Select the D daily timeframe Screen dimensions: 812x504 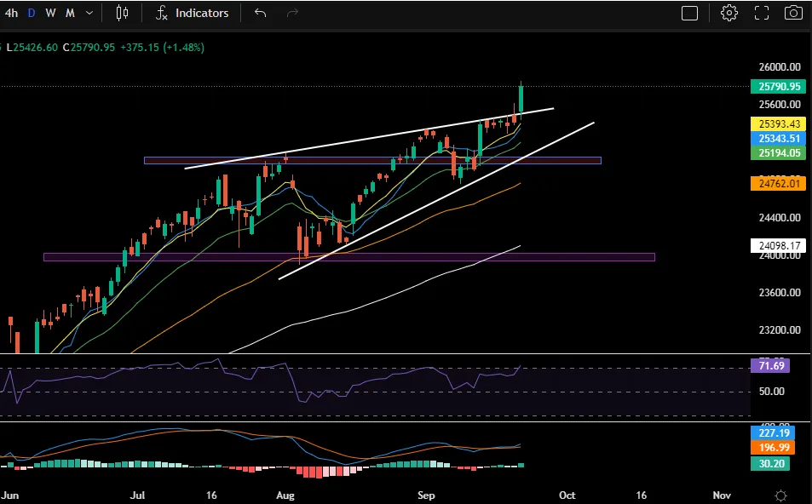coord(32,13)
